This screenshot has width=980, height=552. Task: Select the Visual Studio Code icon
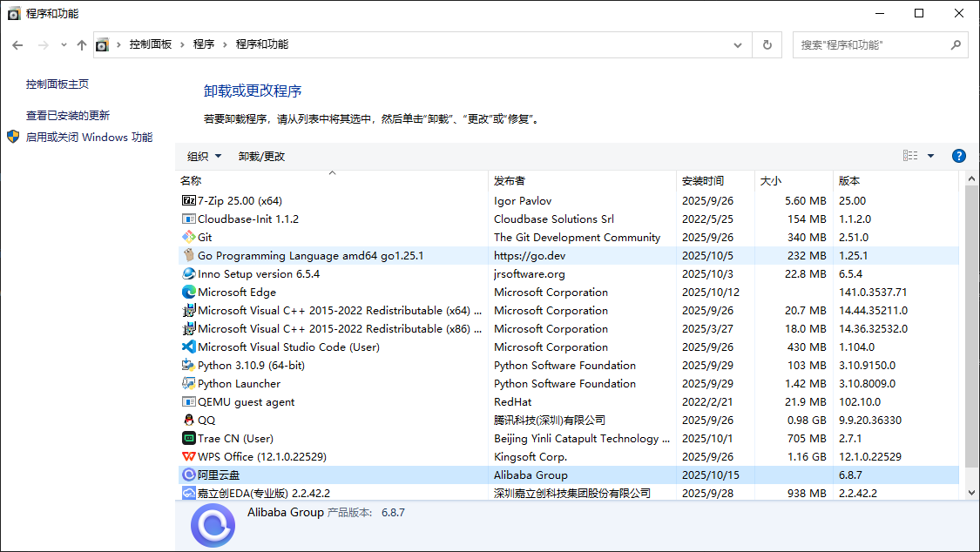[188, 347]
